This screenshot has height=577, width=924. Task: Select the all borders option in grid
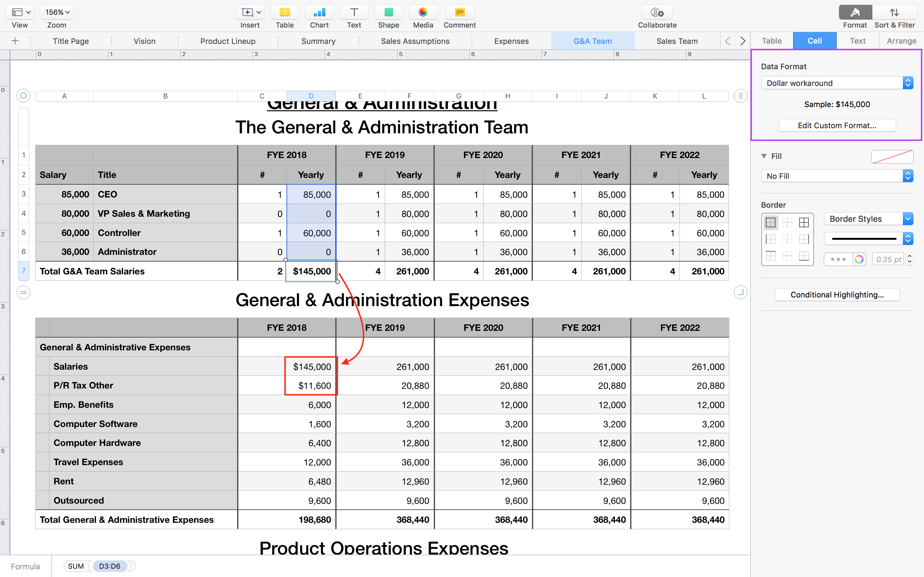(x=804, y=222)
